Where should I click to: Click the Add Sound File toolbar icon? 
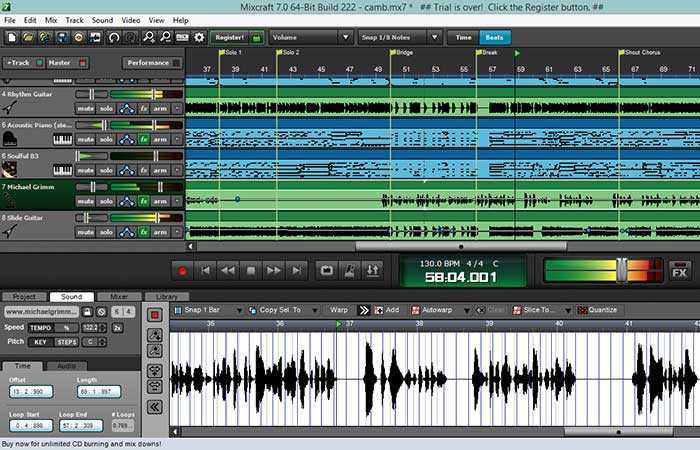coord(45,38)
